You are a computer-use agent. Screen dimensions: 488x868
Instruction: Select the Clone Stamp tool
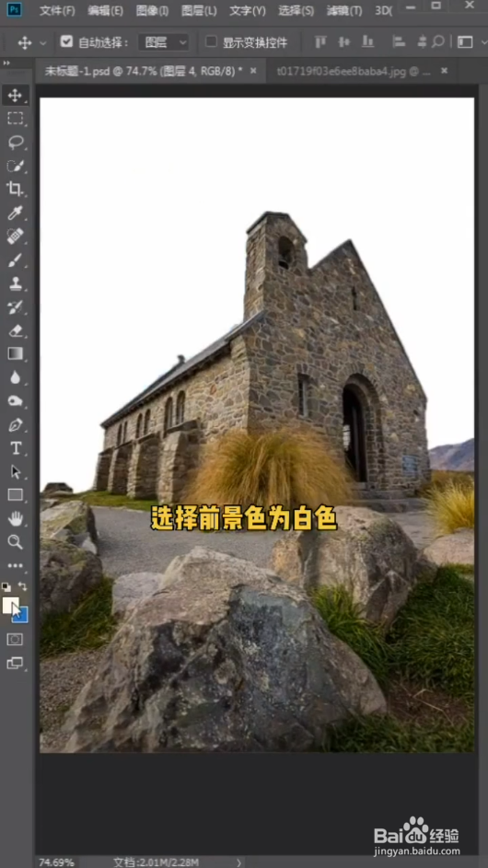coord(15,284)
